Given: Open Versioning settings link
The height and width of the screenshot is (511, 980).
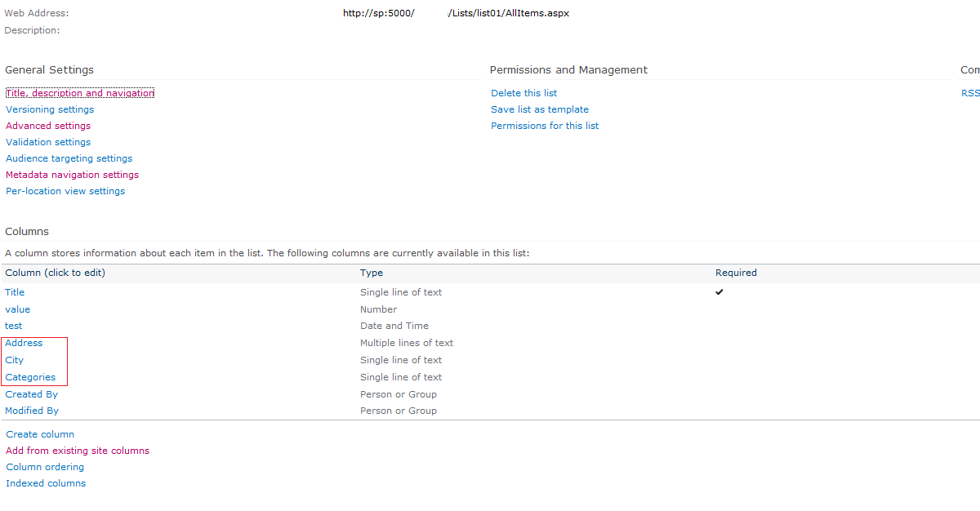Looking at the screenshot, I should [x=50, y=109].
